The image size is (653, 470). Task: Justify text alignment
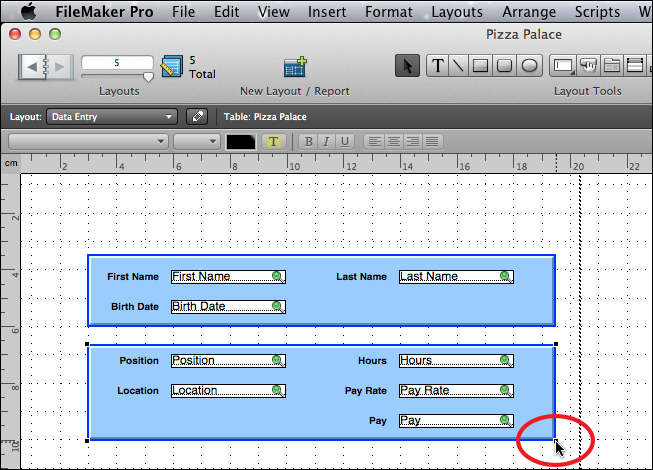[x=432, y=142]
